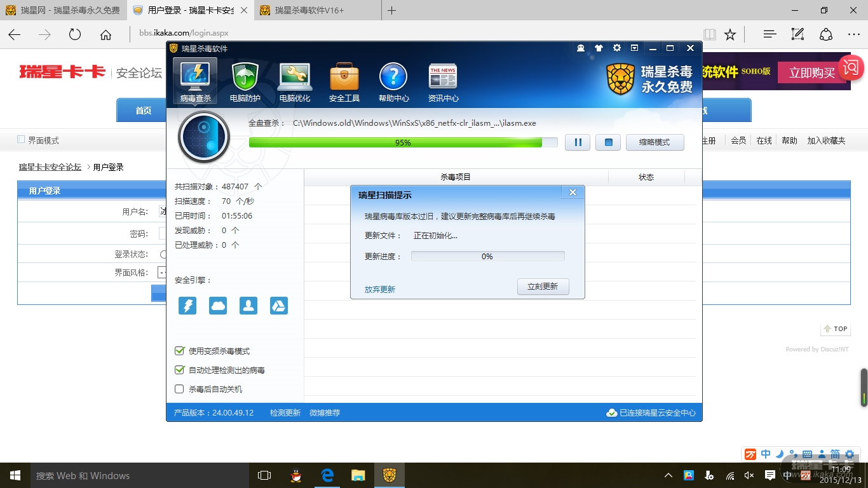Viewport: 868px width, 488px height.
Task: Click the robot icon in Rising title bar
Action: tap(581, 48)
